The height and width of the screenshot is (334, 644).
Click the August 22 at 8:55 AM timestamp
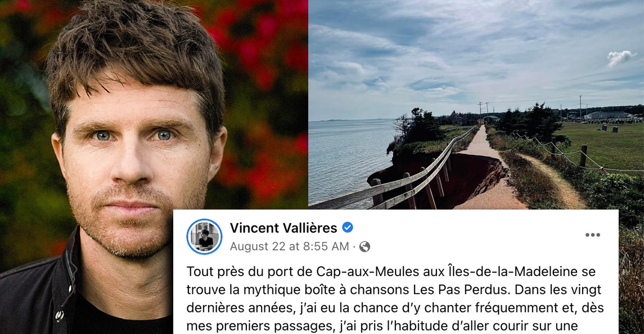pyautogui.click(x=289, y=247)
